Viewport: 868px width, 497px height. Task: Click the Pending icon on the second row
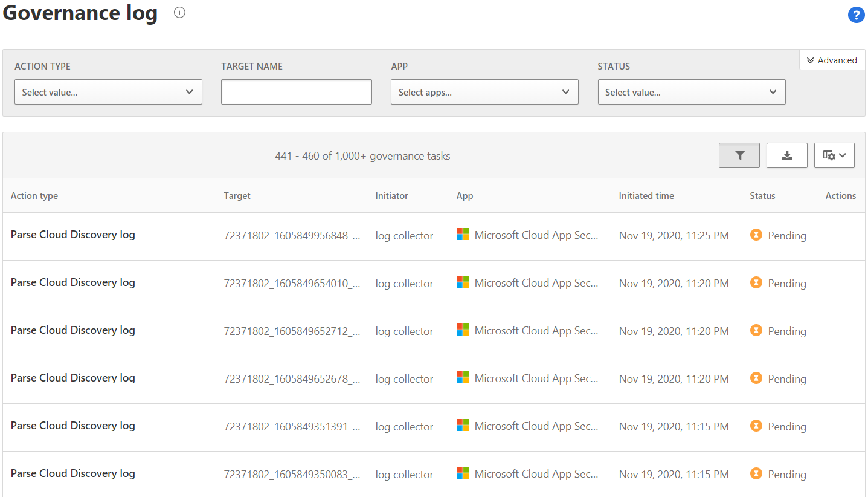(756, 282)
